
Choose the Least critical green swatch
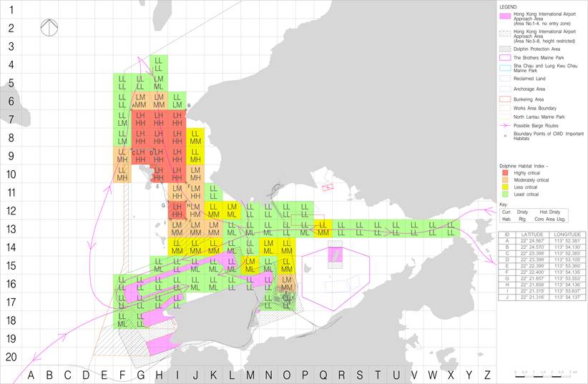(x=505, y=195)
